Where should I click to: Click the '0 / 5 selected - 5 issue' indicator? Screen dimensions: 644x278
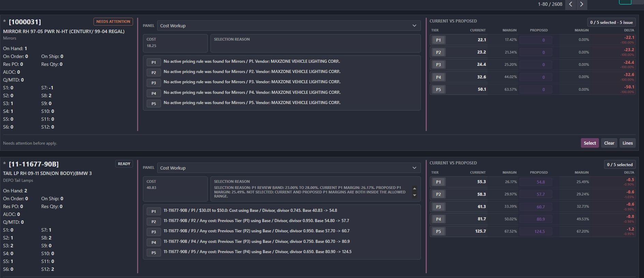612,23
